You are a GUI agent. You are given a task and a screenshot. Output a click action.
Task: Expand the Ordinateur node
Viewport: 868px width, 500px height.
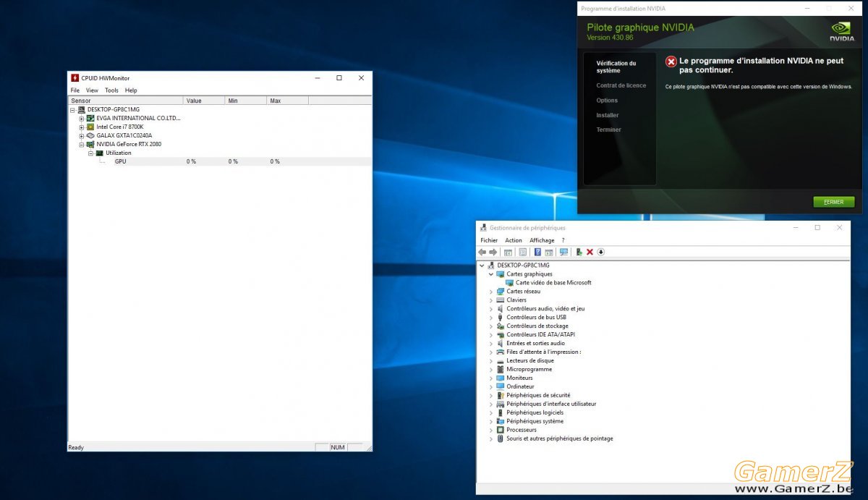click(491, 387)
